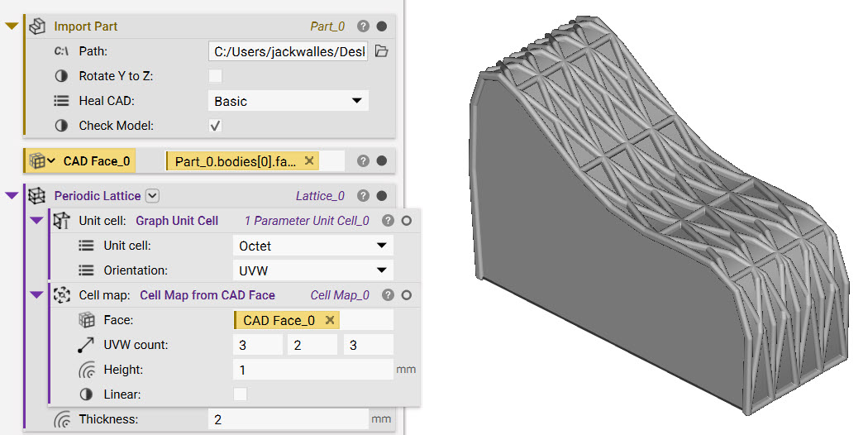Open help for Graph Unit Cell
Screen dimensions: 868x435
tap(388, 221)
